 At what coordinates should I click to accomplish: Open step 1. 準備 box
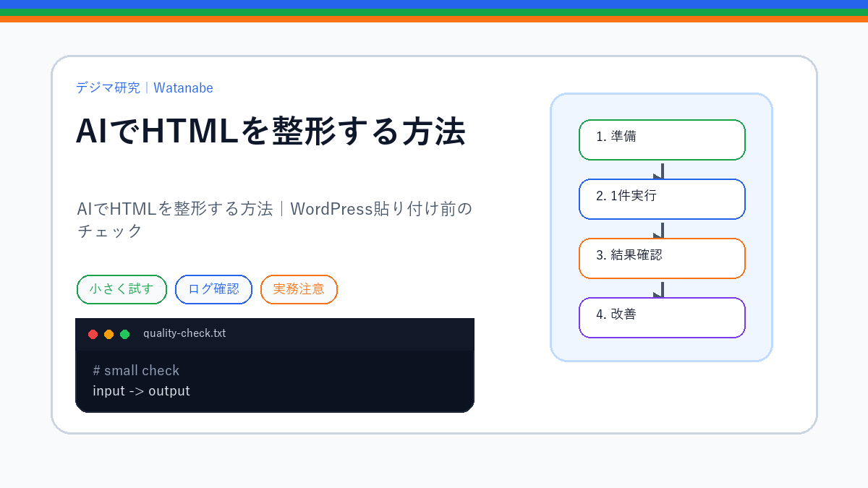pos(662,140)
